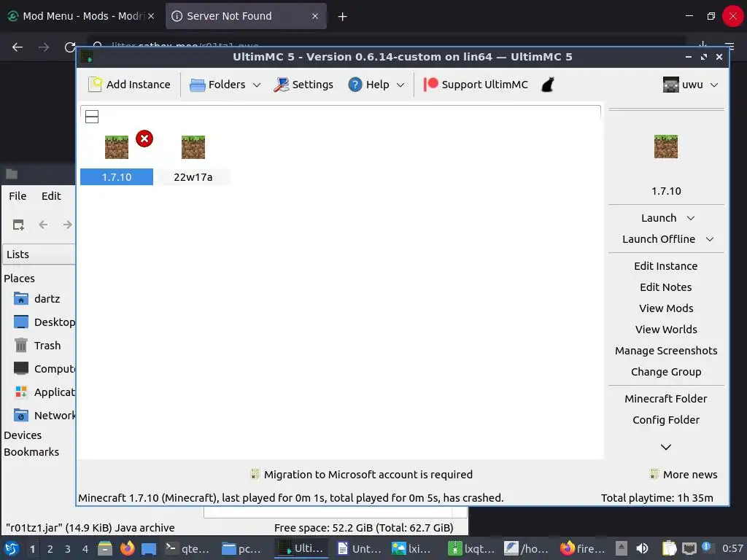This screenshot has height=560, width=747.
Task: Open clipboard manager tray icon
Action: [x=669, y=548]
